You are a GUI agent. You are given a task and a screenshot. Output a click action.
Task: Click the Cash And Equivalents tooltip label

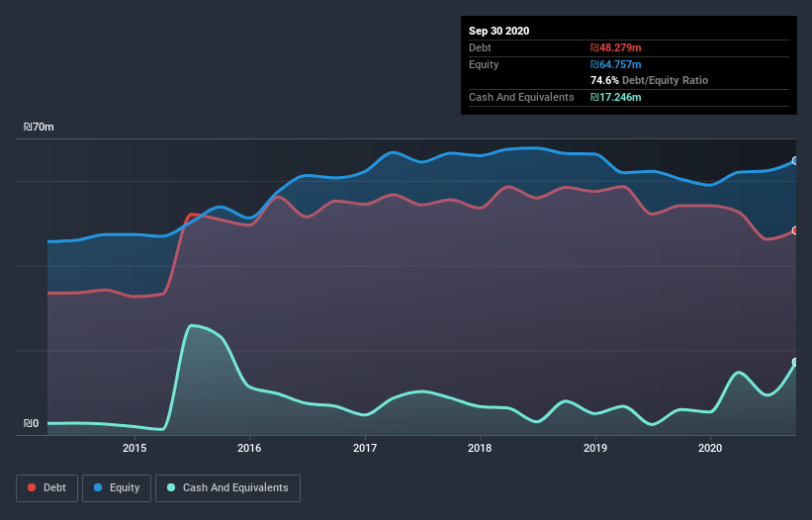coord(521,97)
